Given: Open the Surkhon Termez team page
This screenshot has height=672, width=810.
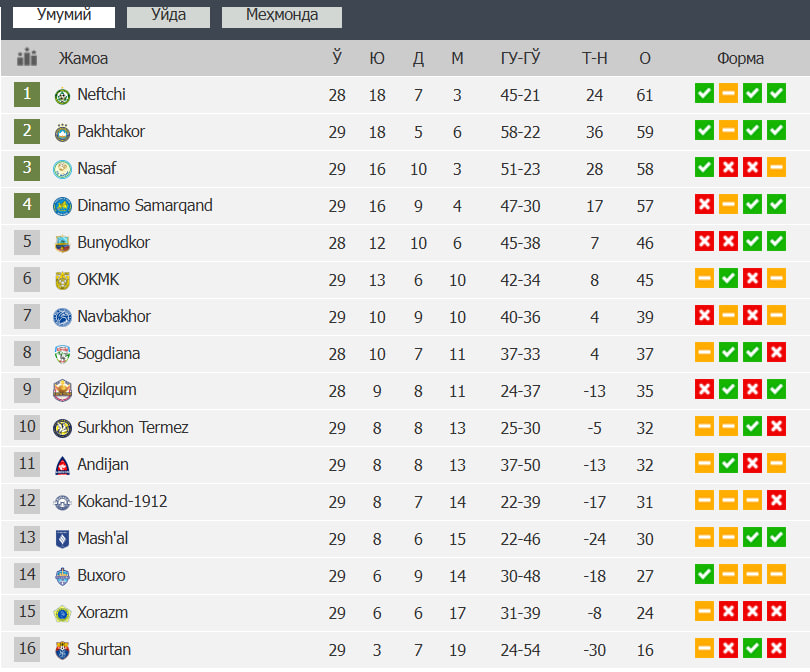Looking at the screenshot, I should tap(133, 427).
